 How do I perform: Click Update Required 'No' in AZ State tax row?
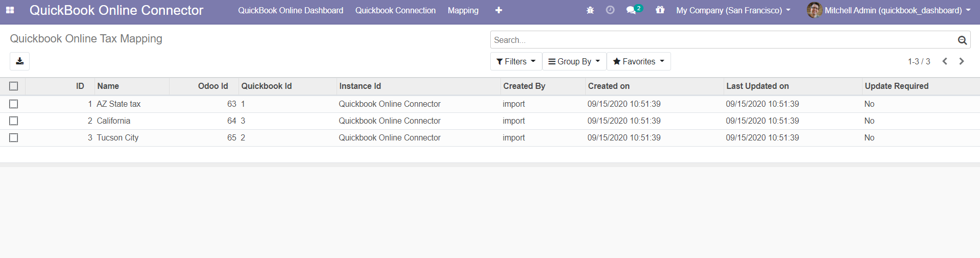coord(869,104)
